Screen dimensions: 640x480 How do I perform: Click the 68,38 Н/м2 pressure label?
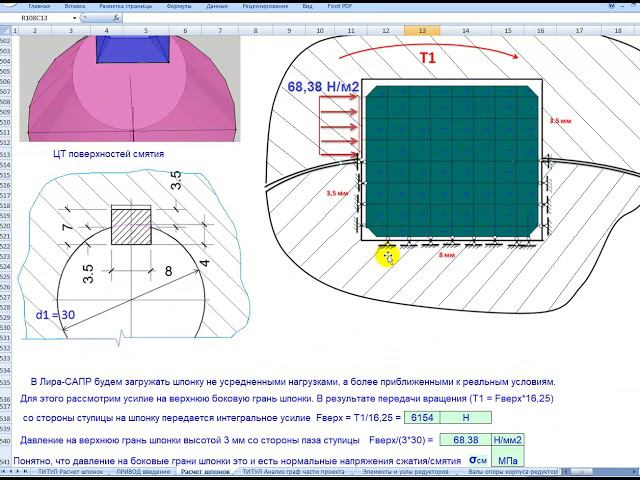pyautogui.click(x=323, y=86)
